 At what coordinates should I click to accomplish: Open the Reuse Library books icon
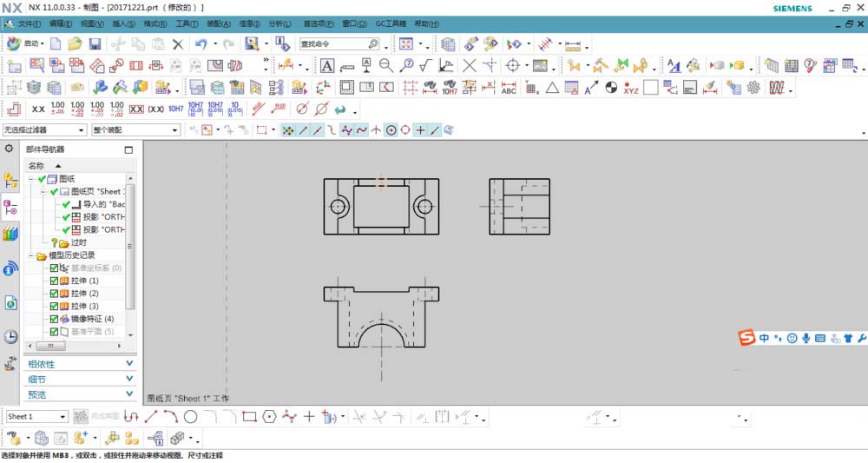pyautogui.click(x=10, y=235)
